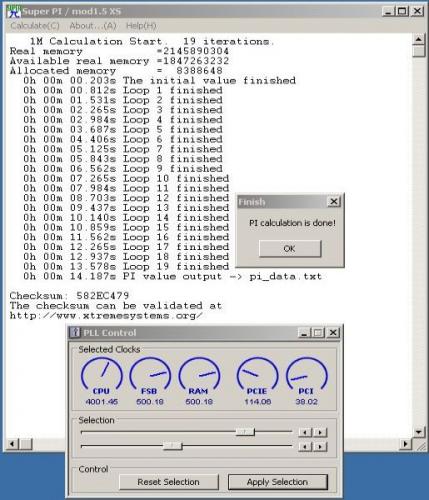Select the PCIE clock gauge
The image size is (429, 500).
pyautogui.click(x=257, y=376)
